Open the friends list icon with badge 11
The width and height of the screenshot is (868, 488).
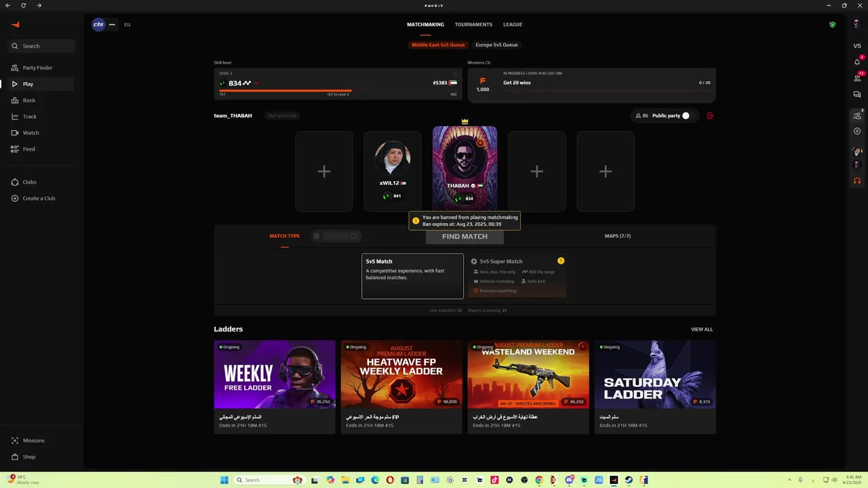pyautogui.click(x=857, y=77)
